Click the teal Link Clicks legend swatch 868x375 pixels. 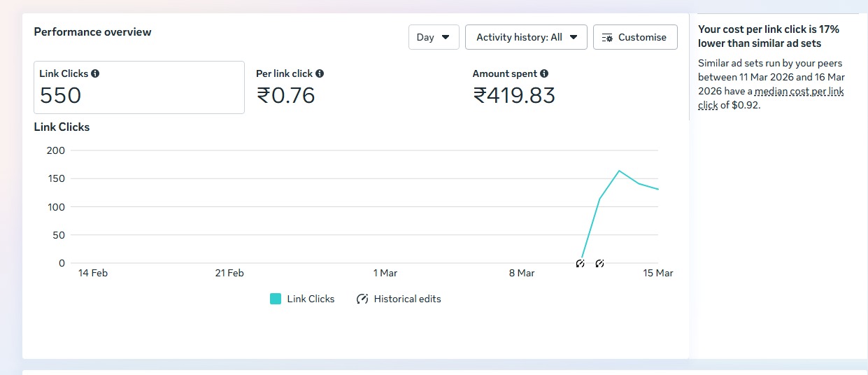click(276, 299)
